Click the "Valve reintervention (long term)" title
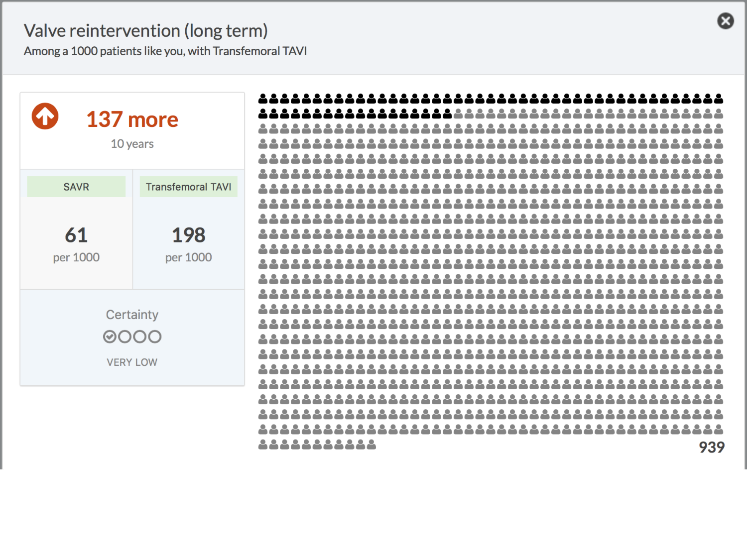The width and height of the screenshot is (747, 560). point(146,31)
